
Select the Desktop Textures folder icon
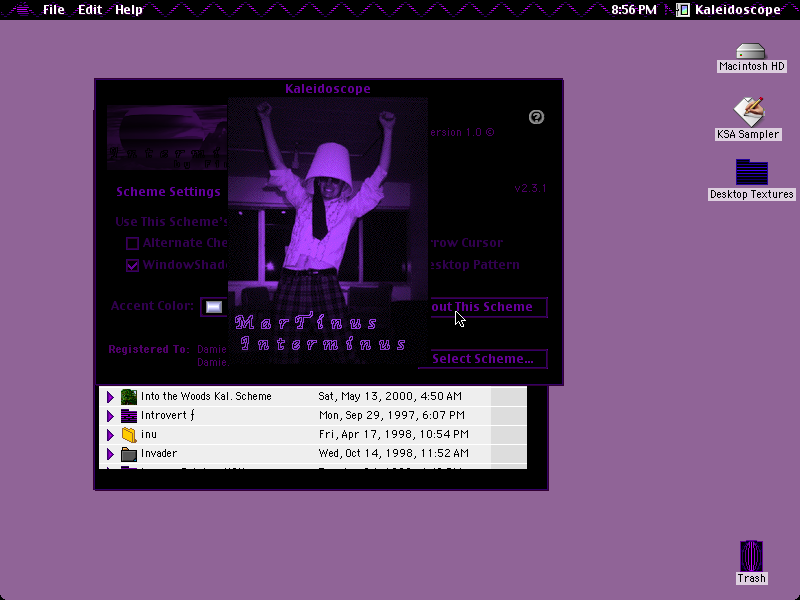[752, 172]
